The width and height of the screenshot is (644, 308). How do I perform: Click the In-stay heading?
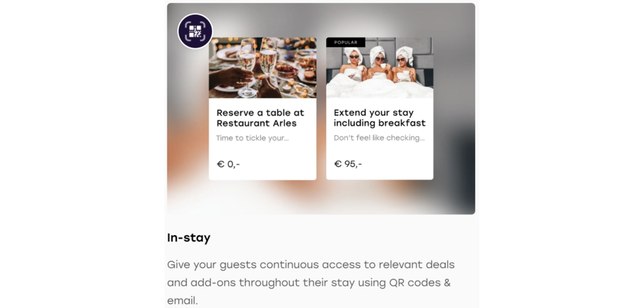click(189, 238)
